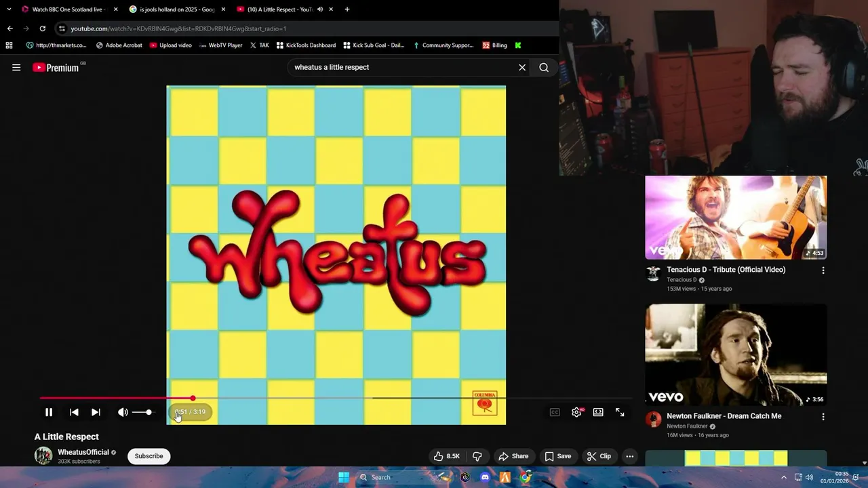
Task: Open green Kick K bookmark icon
Action: tap(518, 45)
